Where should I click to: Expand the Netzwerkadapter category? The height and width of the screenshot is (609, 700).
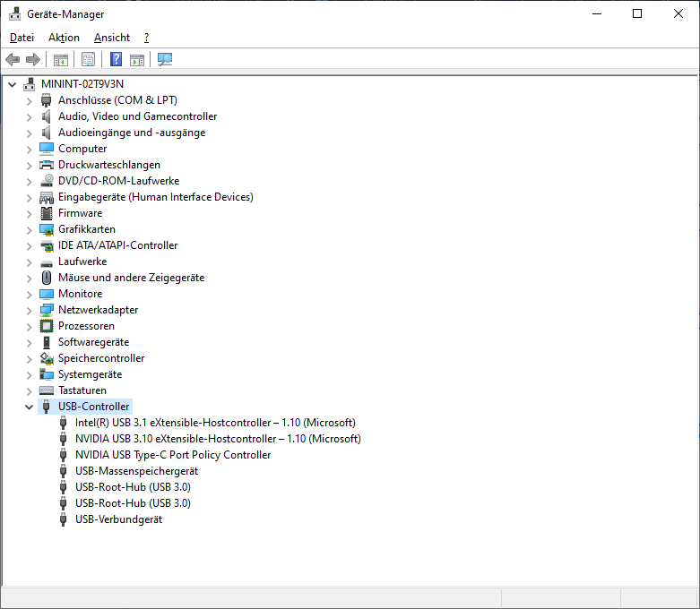pos(29,311)
